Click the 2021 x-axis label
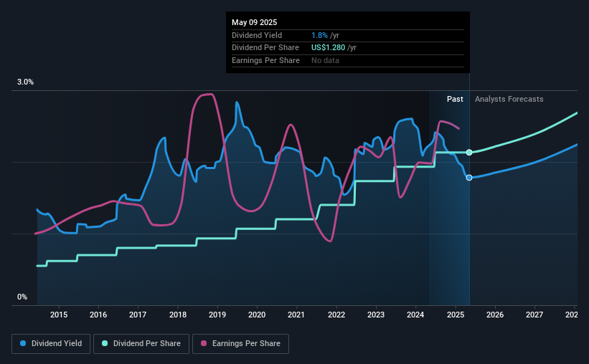Screen dimensions: 589x364 (296, 315)
